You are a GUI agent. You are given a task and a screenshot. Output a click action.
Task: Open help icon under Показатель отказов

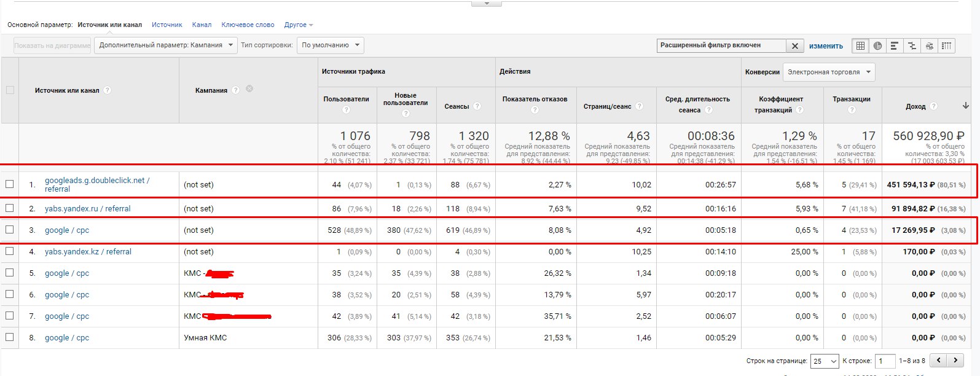click(535, 110)
